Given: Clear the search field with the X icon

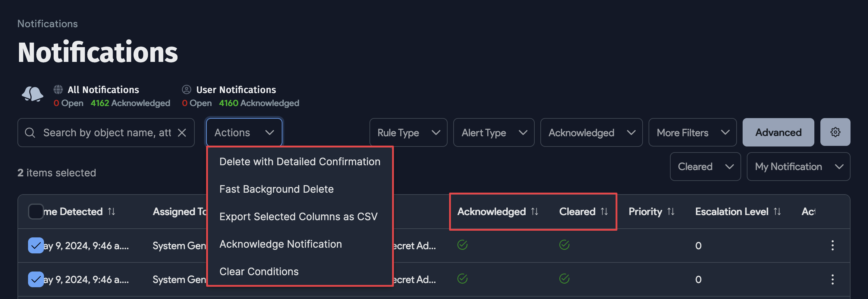Looking at the screenshot, I should 182,132.
